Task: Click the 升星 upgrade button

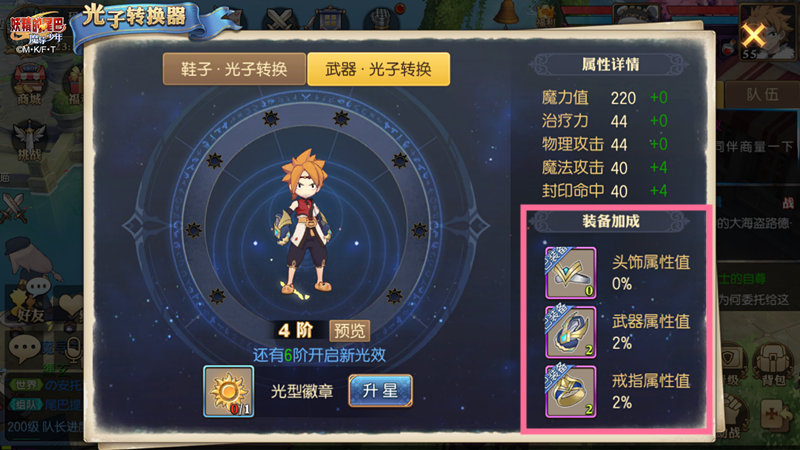Action: (x=380, y=391)
